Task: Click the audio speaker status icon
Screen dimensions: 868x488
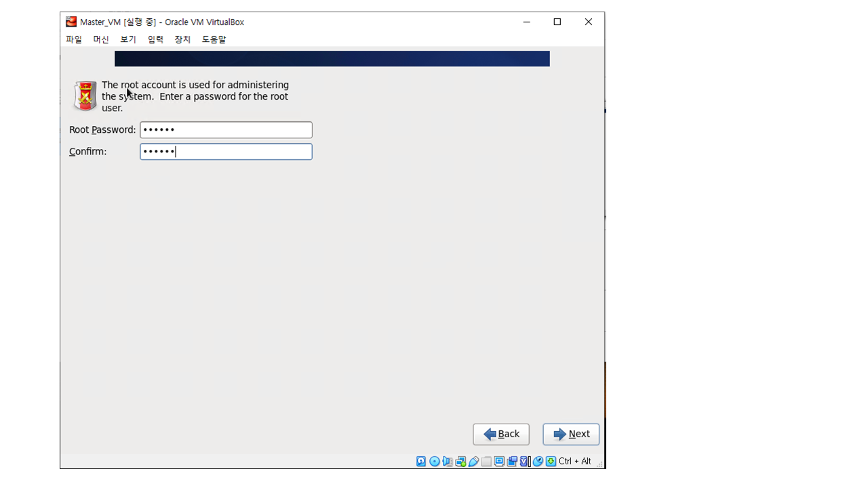Action: tap(448, 462)
